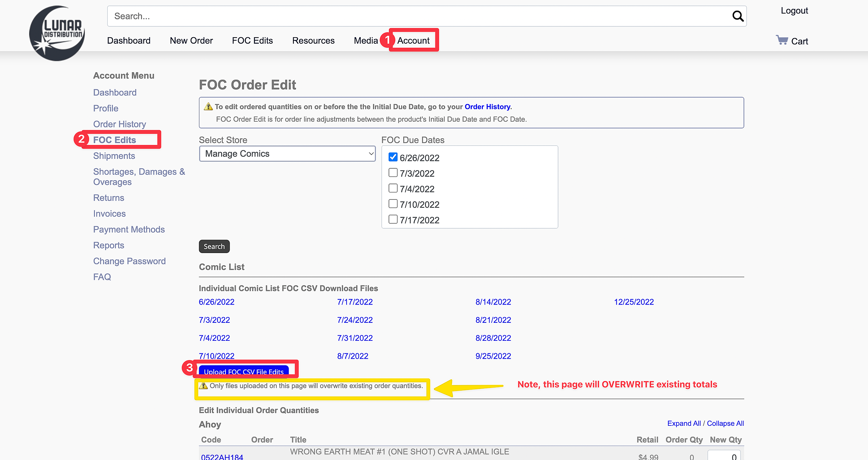Download the 12/25/2022 FOC CSV file
The width and height of the screenshot is (868, 460).
pos(634,302)
